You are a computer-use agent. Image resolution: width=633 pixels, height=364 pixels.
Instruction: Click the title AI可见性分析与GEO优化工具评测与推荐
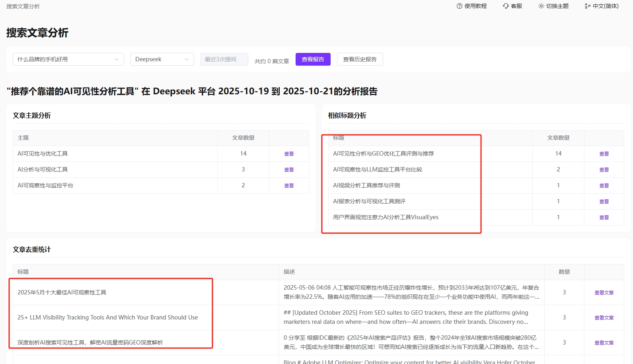384,154
